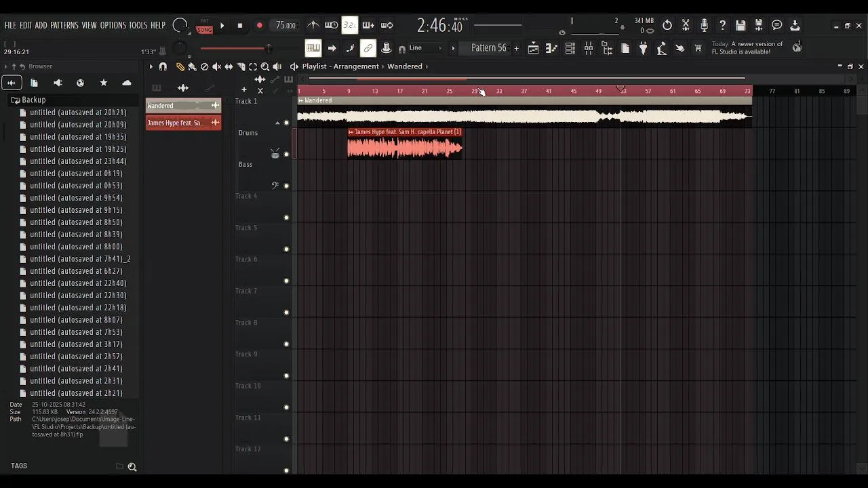Open the project files icon
Image resolution: width=868 pixels, height=488 pixels.
coord(625,48)
